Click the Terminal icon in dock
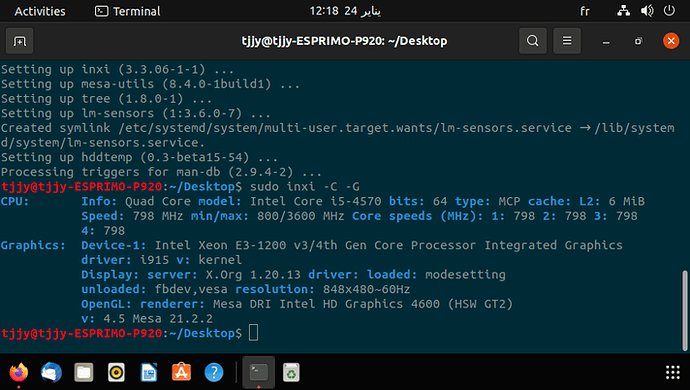The width and height of the screenshot is (690, 390). click(259, 373)
